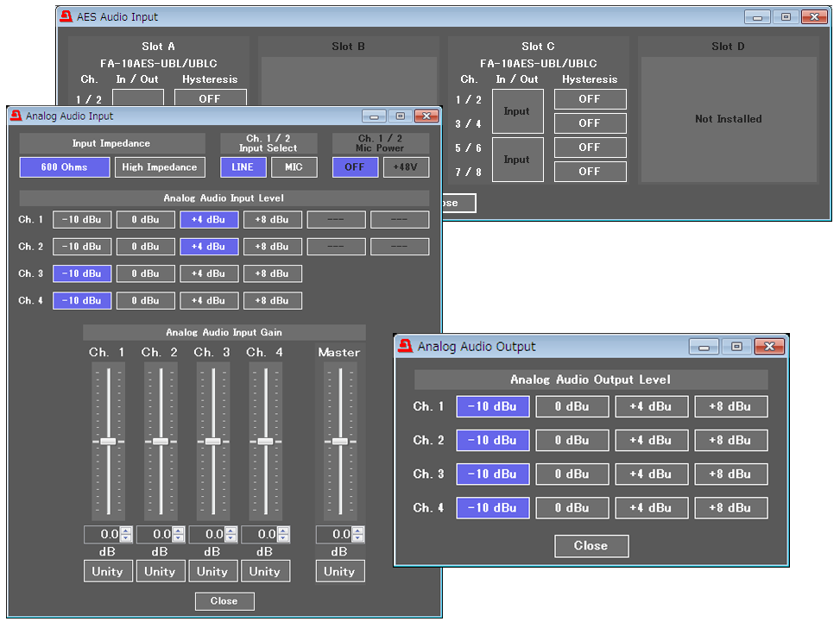This screenshot has height=628, width=840.
Task: Set output Ch. 4 to +8 dBu
Action: pos(730,508)
